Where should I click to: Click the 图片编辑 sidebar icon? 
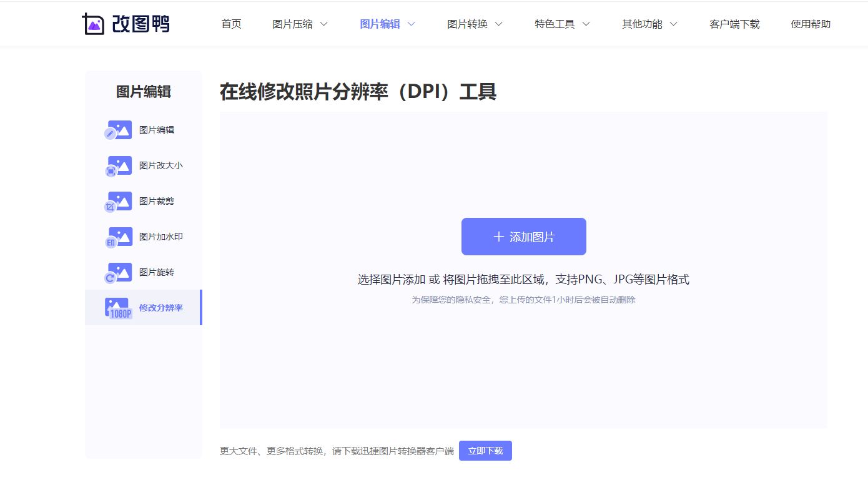point(118,130)
